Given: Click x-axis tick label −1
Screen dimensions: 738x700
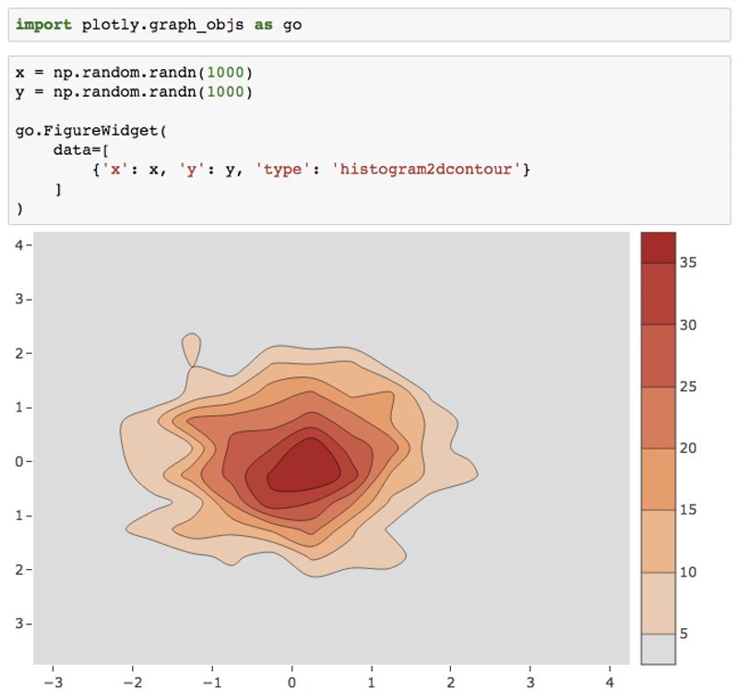Looking at the screenshot, I should 212,682.
